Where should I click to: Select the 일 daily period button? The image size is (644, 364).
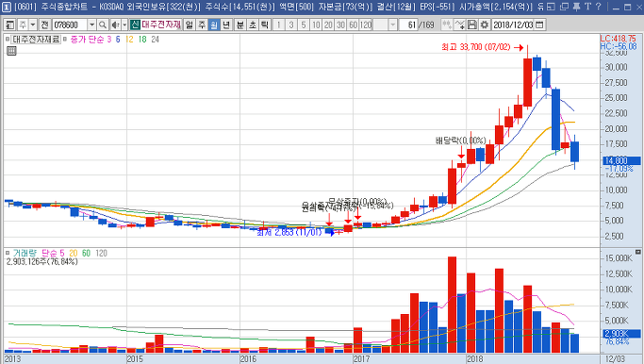[189, 25]
